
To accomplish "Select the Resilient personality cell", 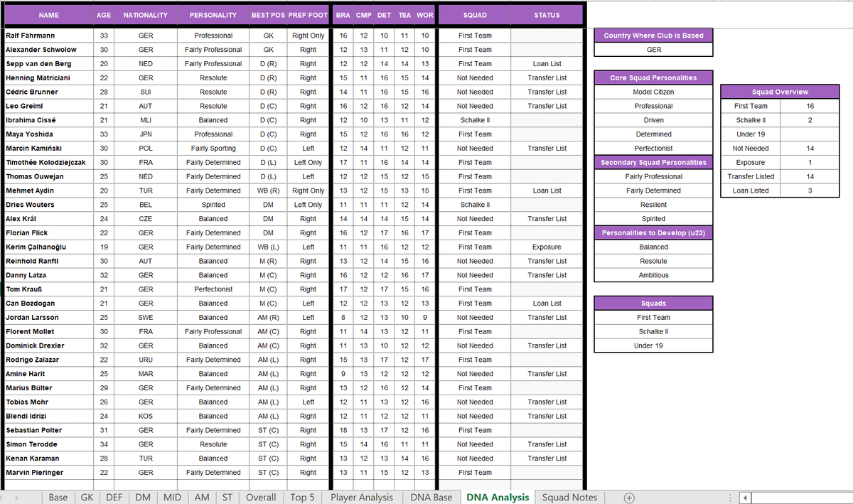I will click(653, 205).
